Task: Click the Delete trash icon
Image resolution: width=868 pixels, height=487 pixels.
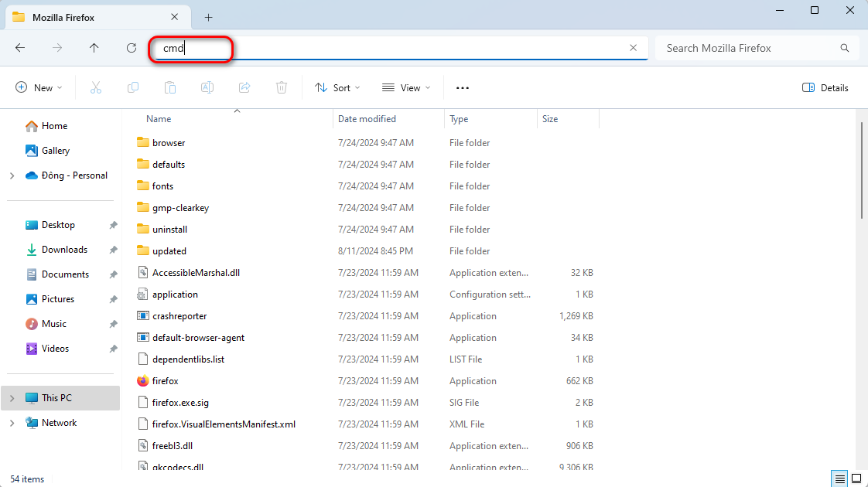Action: 282,87
